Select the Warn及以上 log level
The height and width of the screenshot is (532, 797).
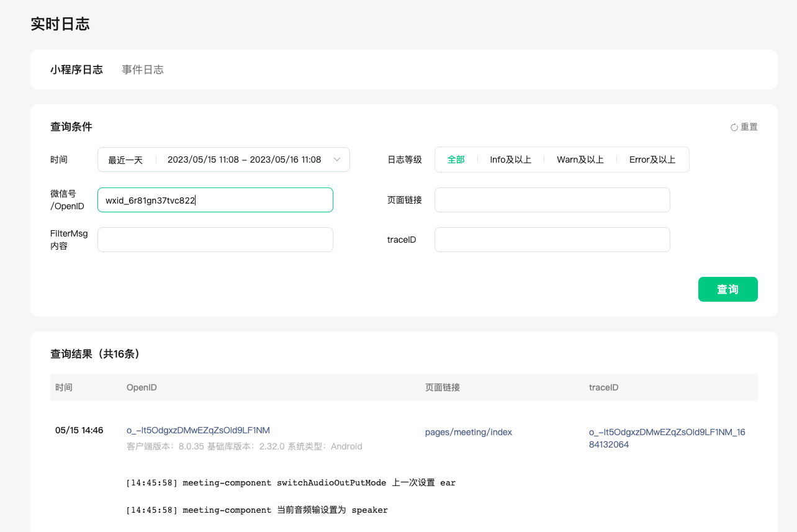coord(580,160)
